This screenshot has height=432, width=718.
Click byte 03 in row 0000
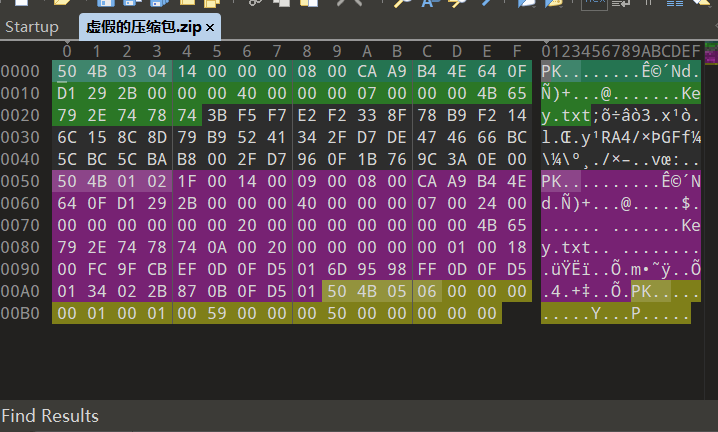(x=127, y=71)
